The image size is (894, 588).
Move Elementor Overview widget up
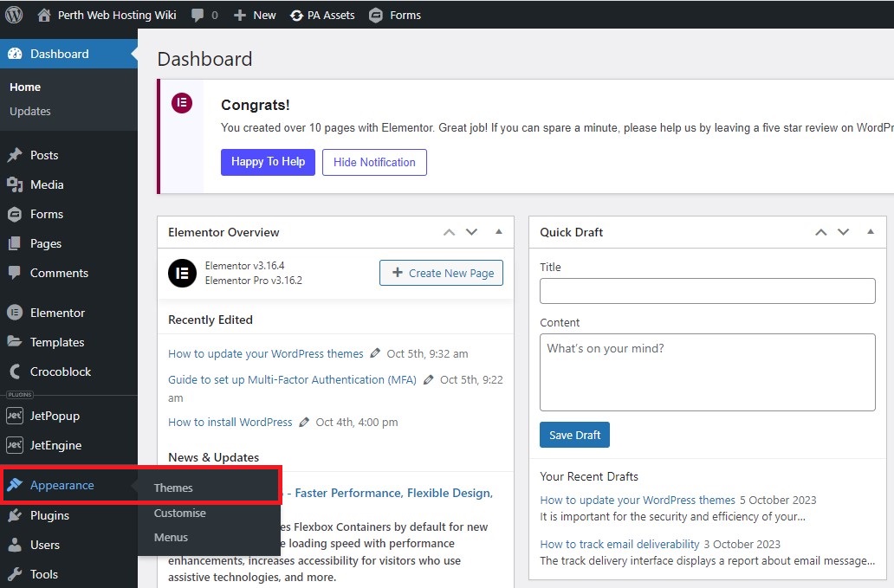450,232
